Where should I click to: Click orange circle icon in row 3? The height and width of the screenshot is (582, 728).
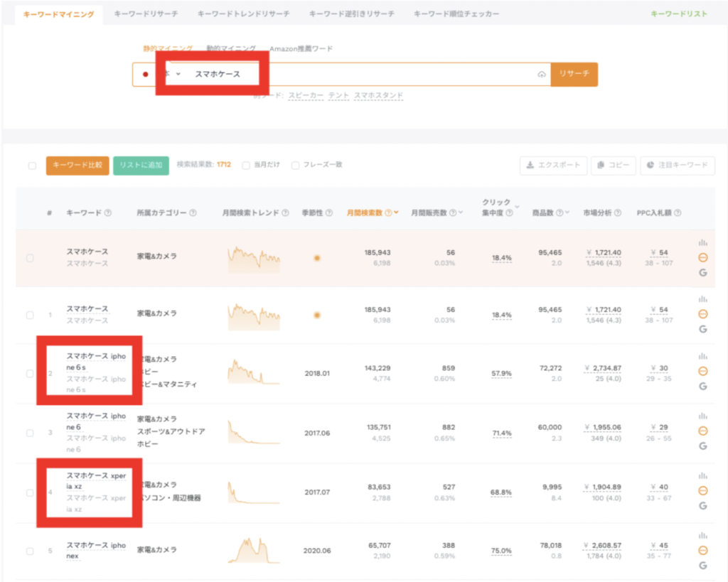point(703,431)
